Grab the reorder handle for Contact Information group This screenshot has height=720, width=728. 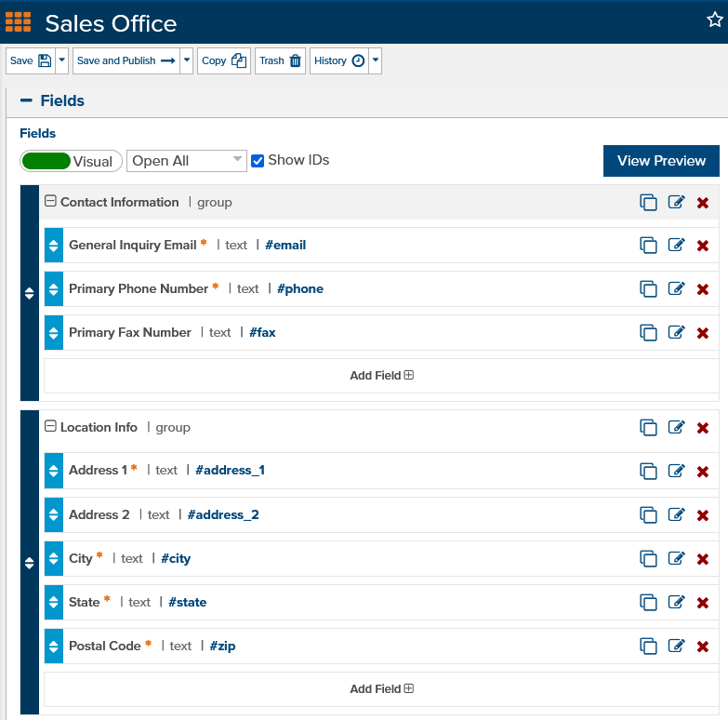[29, 293]
